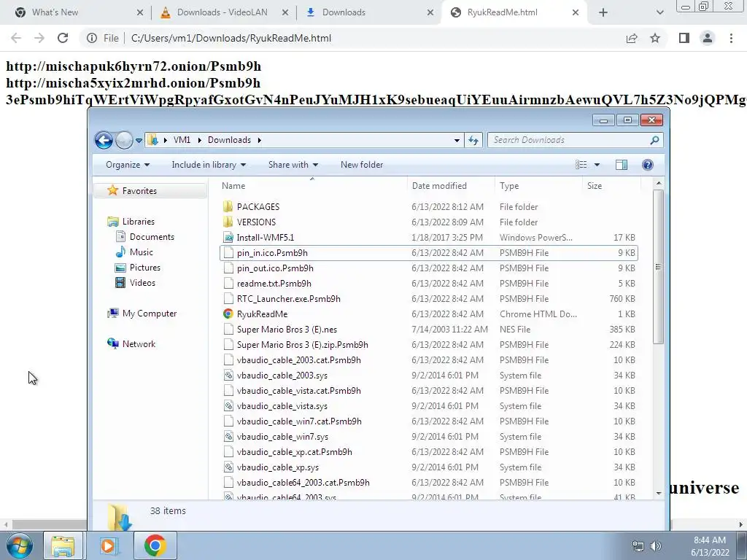Select Network in navigation pane

click(x=139, y=344)
